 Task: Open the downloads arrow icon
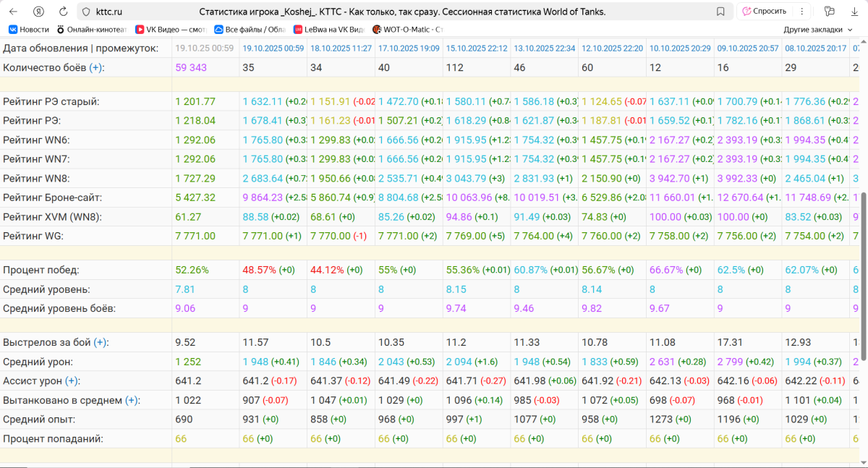[854, 12]
